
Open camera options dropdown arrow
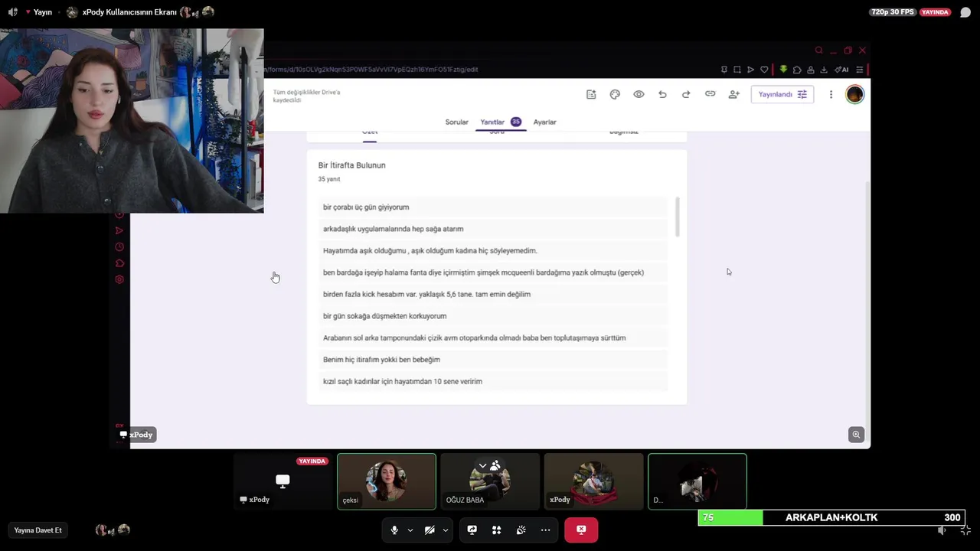pos(445,530)
